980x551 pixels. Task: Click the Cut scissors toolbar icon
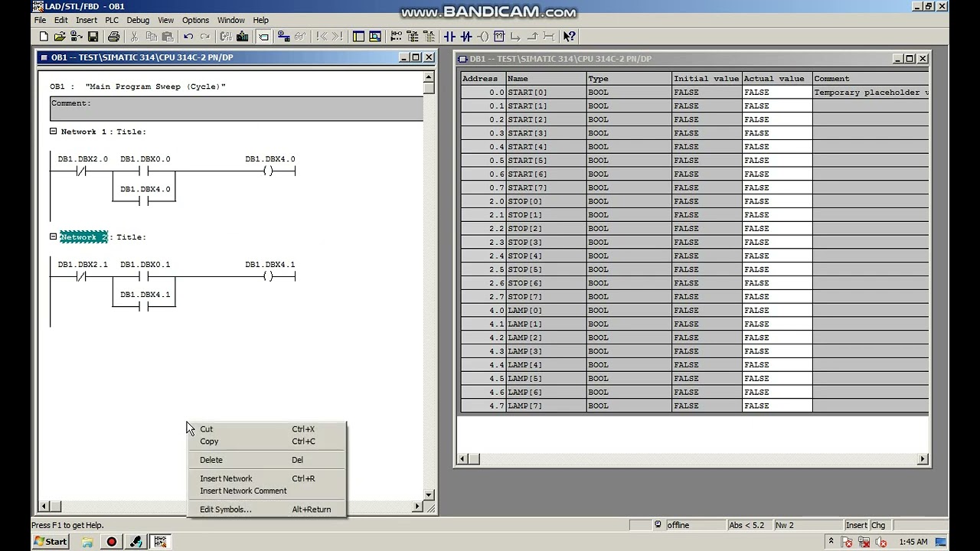point(134,37)
